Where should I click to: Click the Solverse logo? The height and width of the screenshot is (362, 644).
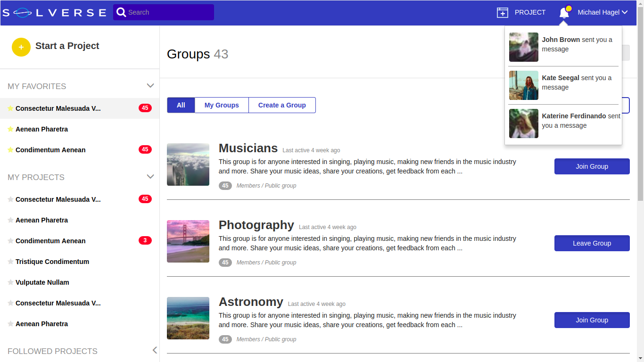coord(54,13)
